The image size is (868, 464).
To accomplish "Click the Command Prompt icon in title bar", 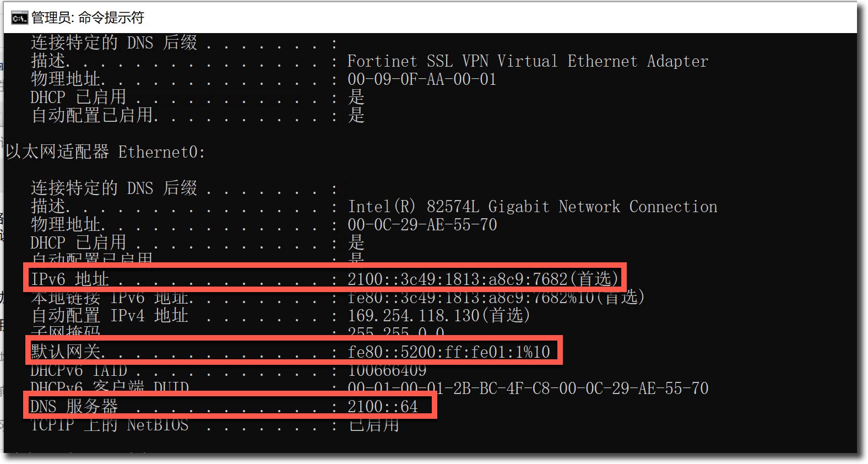I will coord(19,18).
